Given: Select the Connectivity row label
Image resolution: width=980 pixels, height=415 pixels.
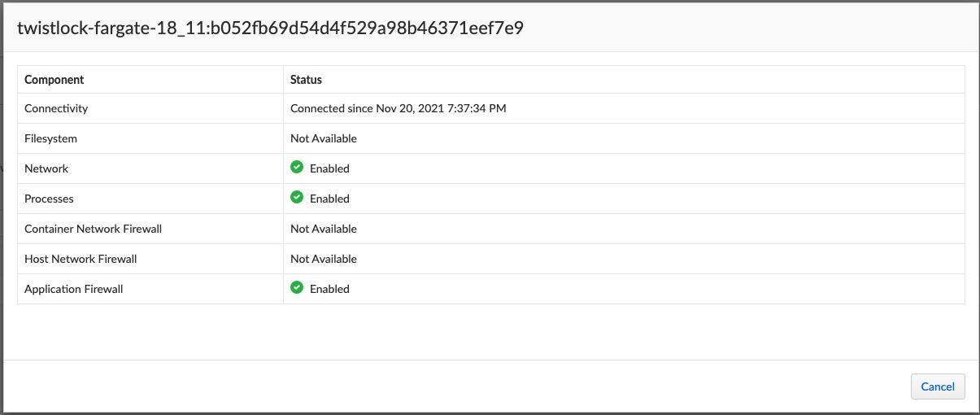Looking at the screenshot, I should tap(56, 108).
